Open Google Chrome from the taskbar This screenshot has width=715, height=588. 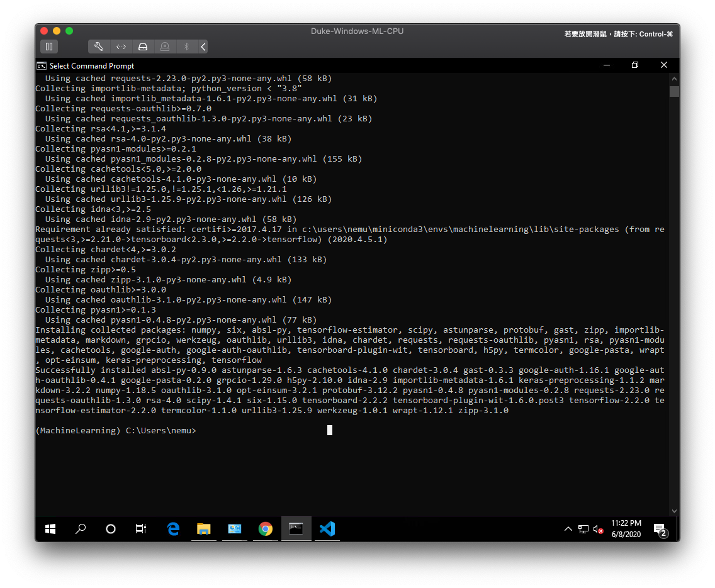coord(265,529)
